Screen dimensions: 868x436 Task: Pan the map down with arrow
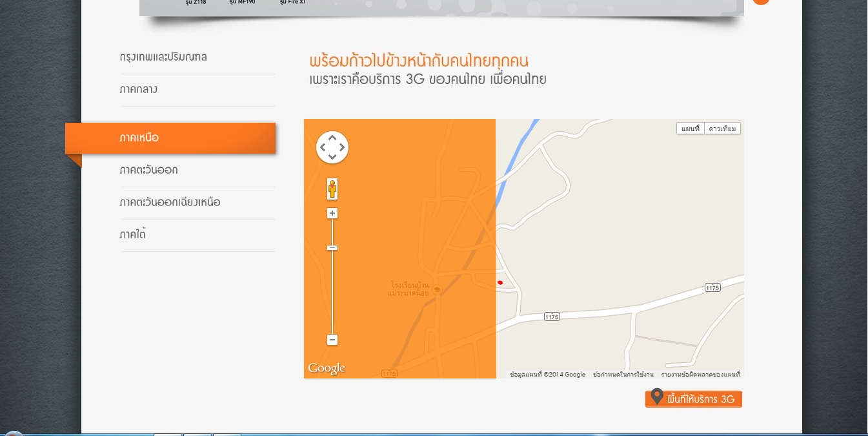[x=332, y=158]
